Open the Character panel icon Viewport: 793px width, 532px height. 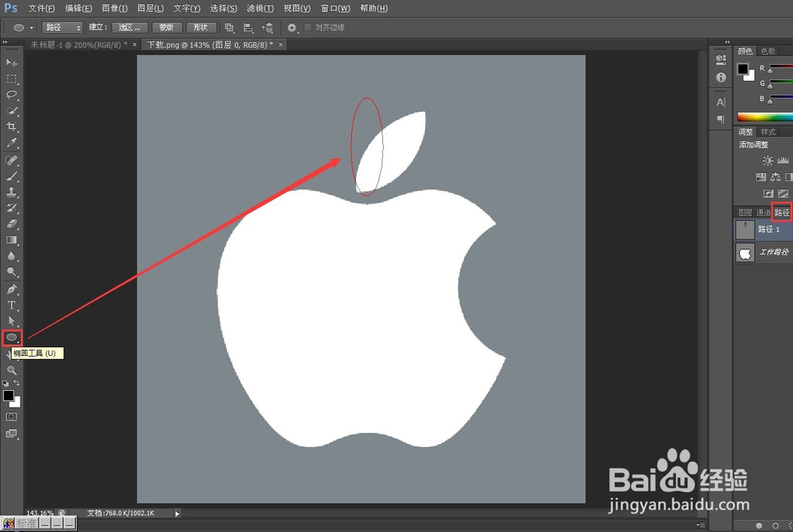721,101
